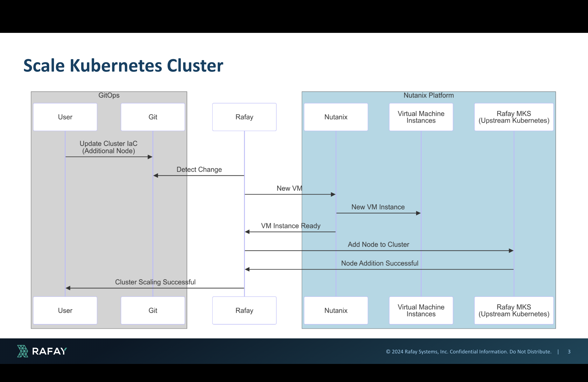Select the bottom 'User' participant box
Screen dimensions: 588x382
coord(65,310)
